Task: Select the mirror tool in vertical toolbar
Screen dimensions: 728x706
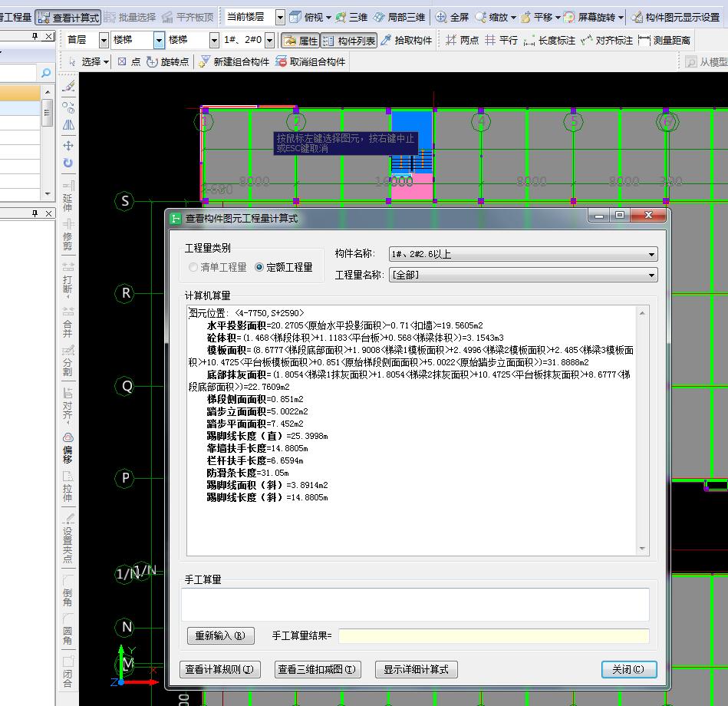Action: click(x=68, y=125)
